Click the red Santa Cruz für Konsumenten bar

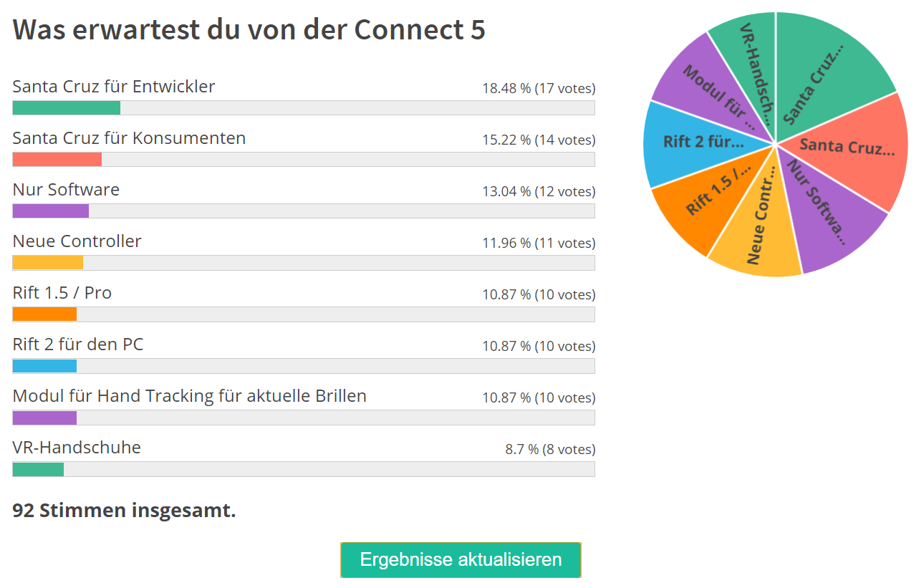[x=57, y=159]
